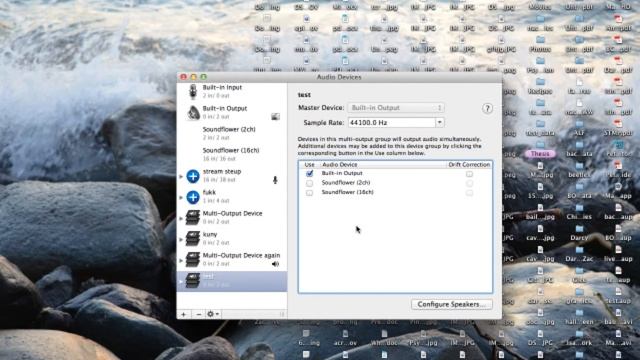This screenshot has height=360, width=640.
Task: Open the Master Device popup menu
Action: [396, 108]
